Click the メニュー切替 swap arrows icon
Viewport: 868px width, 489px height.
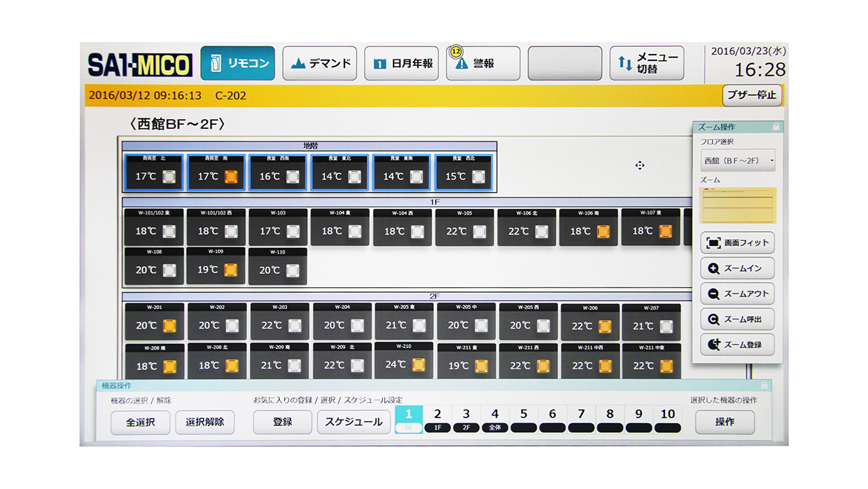(624, 64)
